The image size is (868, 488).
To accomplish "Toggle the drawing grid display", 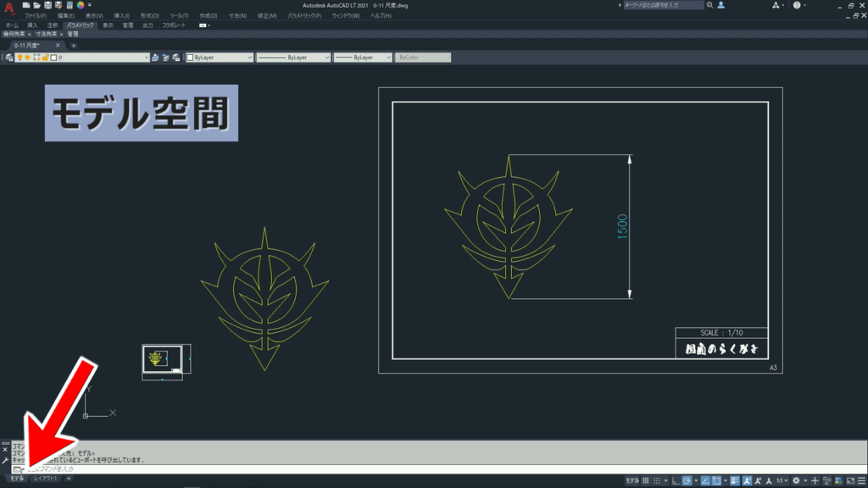I will click(x=645, y=481).
